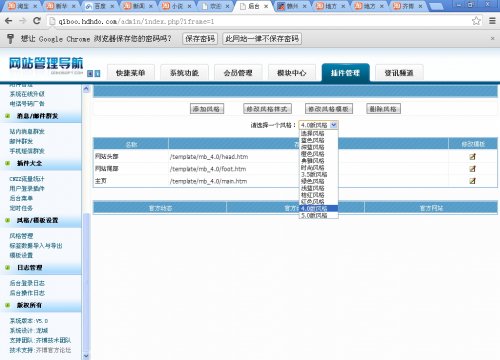The image size is (500, 360).
Task: Choose 时尚风格 in the dropdown list
Action: [319, 168]
